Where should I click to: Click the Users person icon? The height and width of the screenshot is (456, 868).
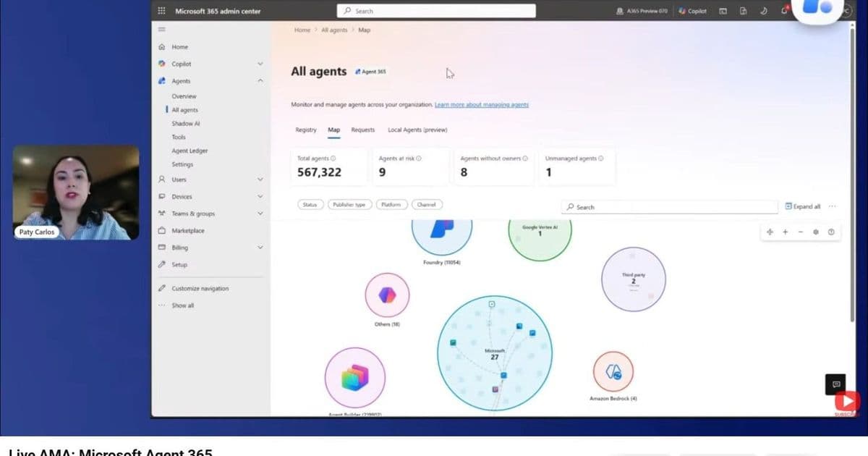coord(161,180)
